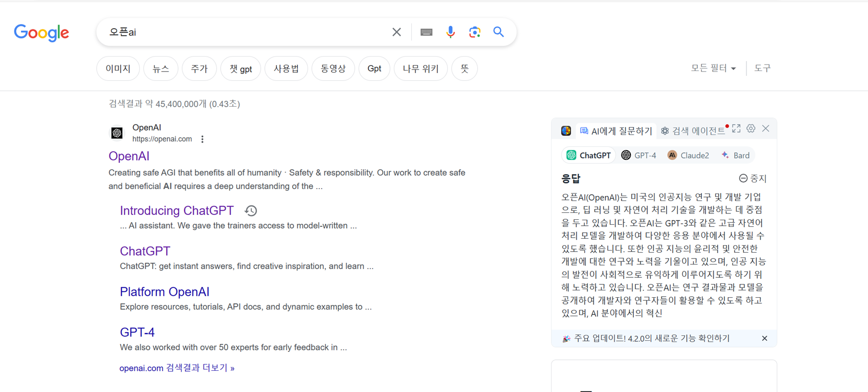Click the https://openai.com URL text
Screen dimensions: 868x392
[162, 139]
